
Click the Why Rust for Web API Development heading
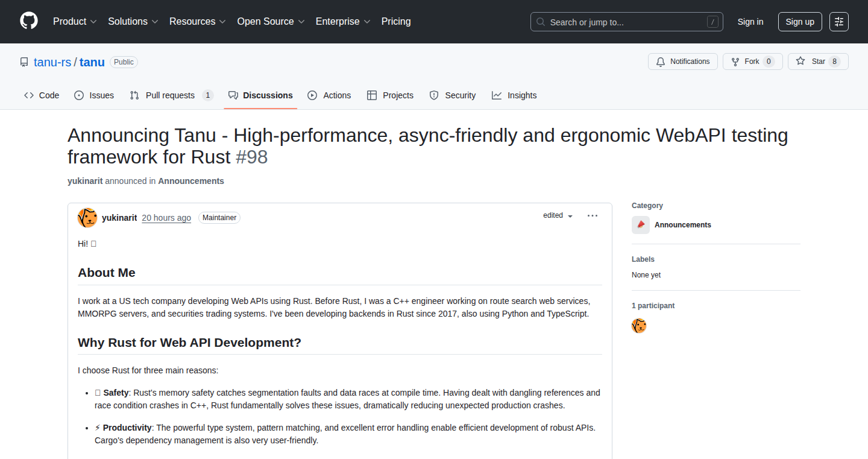(x=189, y=343)
